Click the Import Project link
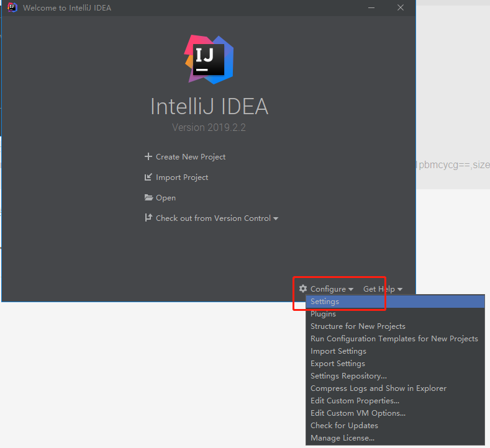This screenshot has height=448, width=490. tap(182, 177)
